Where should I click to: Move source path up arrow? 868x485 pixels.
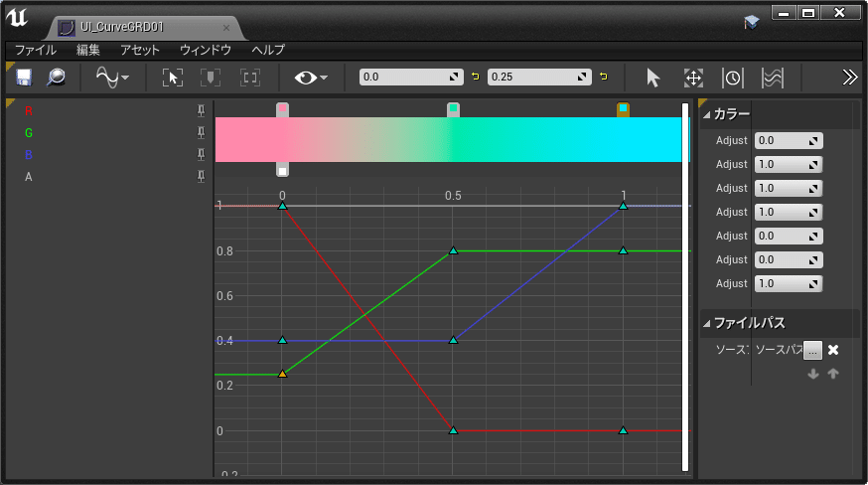[833, 374]
